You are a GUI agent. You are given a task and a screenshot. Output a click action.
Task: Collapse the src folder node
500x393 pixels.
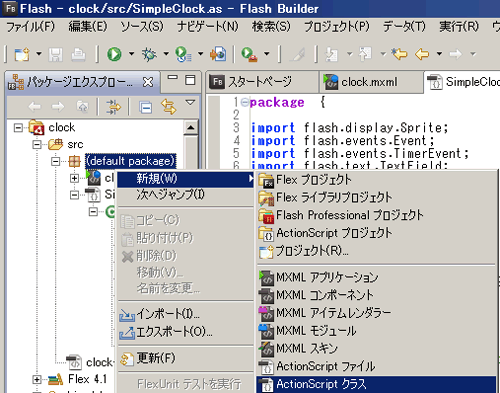(37, 144)
